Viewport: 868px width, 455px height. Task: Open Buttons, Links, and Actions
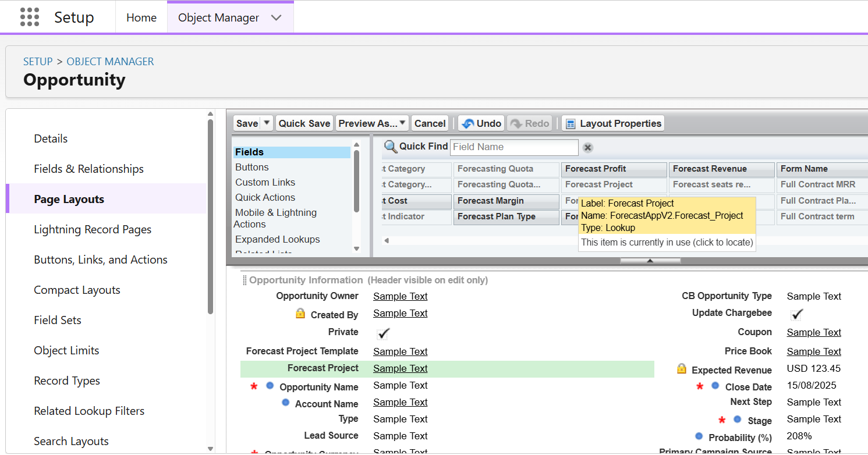click(101, 260)
